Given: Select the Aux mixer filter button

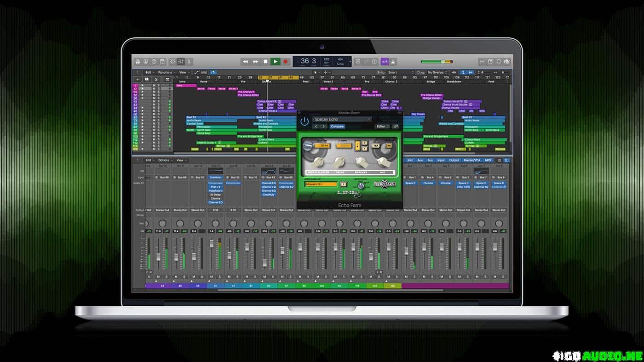Looking at the screenshot, I should pyautogui.click(x=420, y=160).
